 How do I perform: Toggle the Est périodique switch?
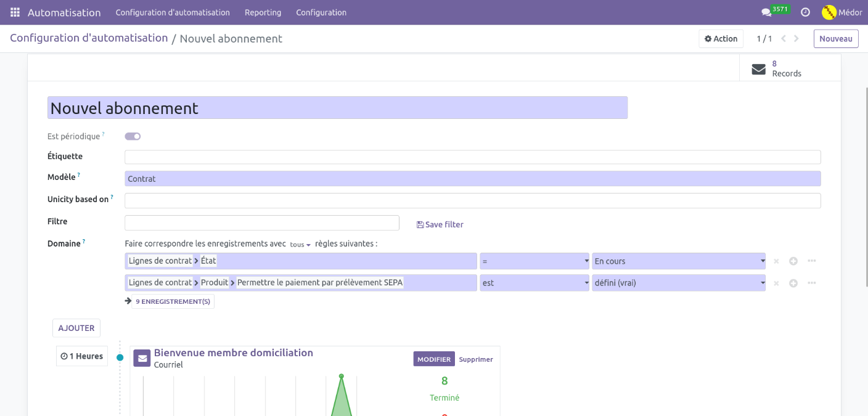(x=133, y=136)
